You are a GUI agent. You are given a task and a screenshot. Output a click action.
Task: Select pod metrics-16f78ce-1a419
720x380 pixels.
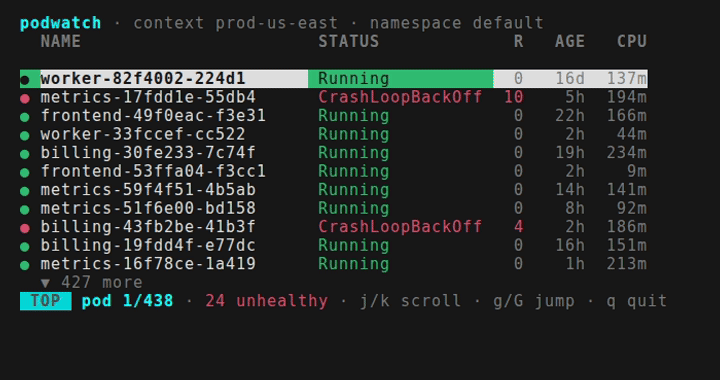click(334, 264)
